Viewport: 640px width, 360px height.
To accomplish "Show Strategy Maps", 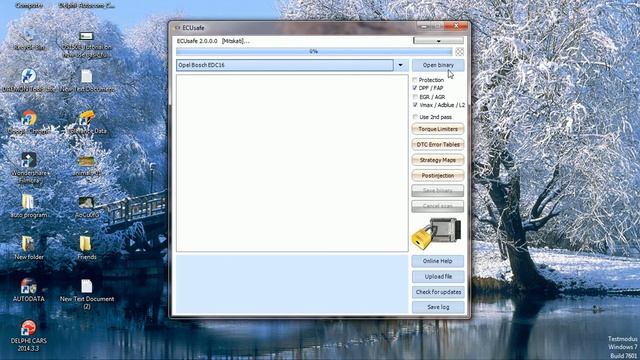I will coord(438,160).
